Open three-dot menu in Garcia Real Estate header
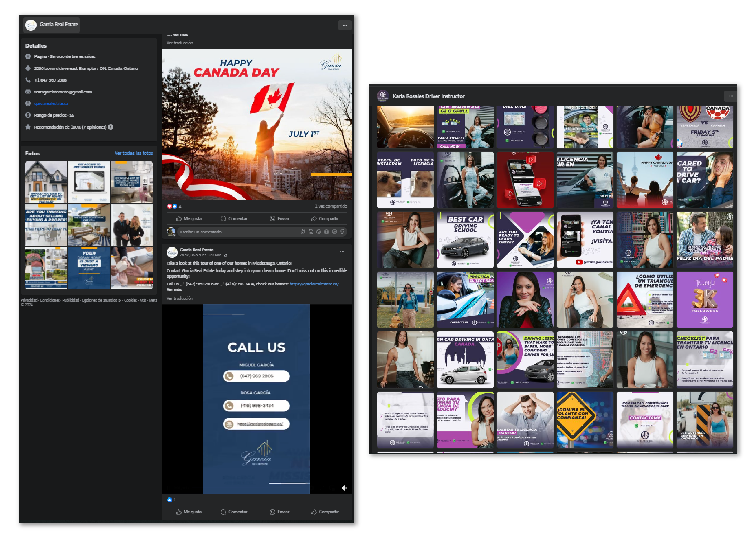 click(345, 25)
